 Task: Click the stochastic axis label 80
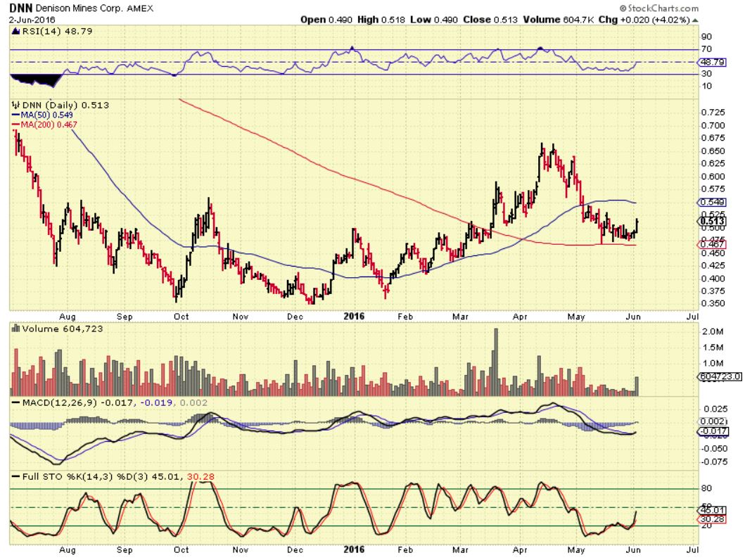[x=706, y=489]
